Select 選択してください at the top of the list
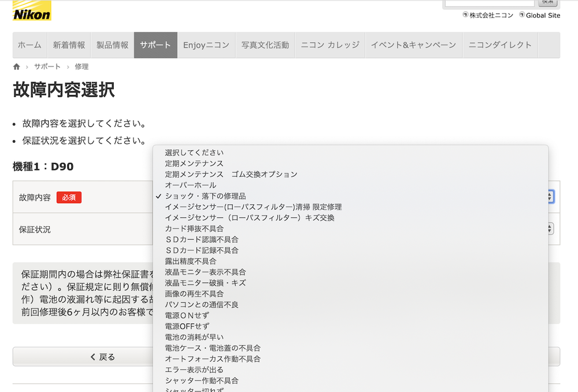The width and height of the screenshot is (578, 392). coord(193,152)
